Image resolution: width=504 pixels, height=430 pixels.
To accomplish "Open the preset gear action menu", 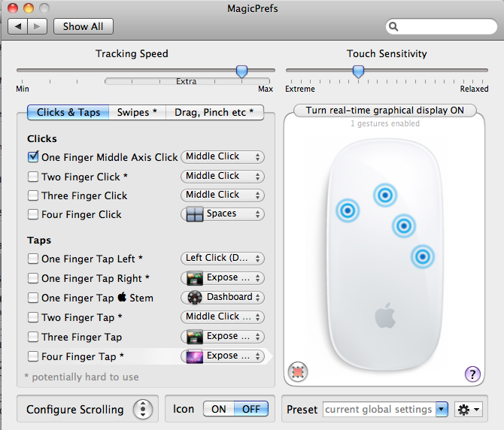I will tap(469, 410).
